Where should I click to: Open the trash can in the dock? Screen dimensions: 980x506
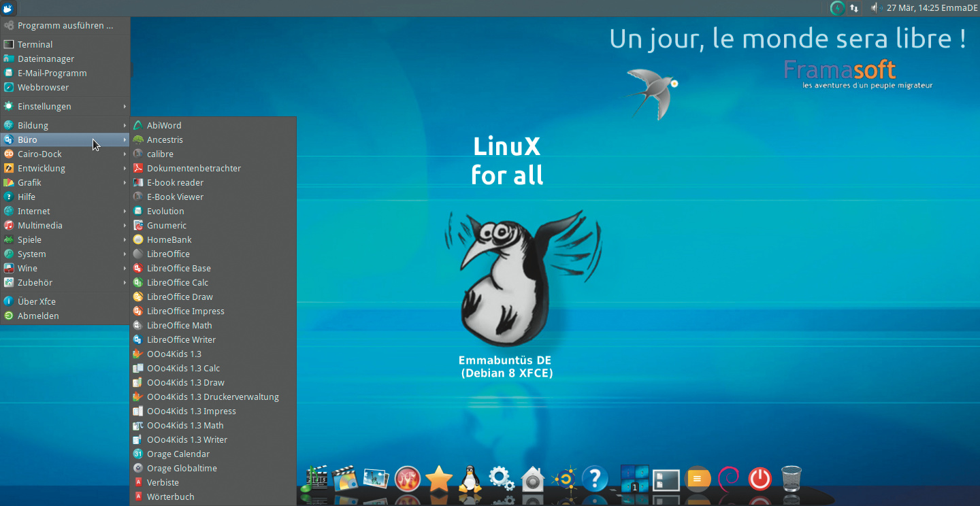pos(791,479)
